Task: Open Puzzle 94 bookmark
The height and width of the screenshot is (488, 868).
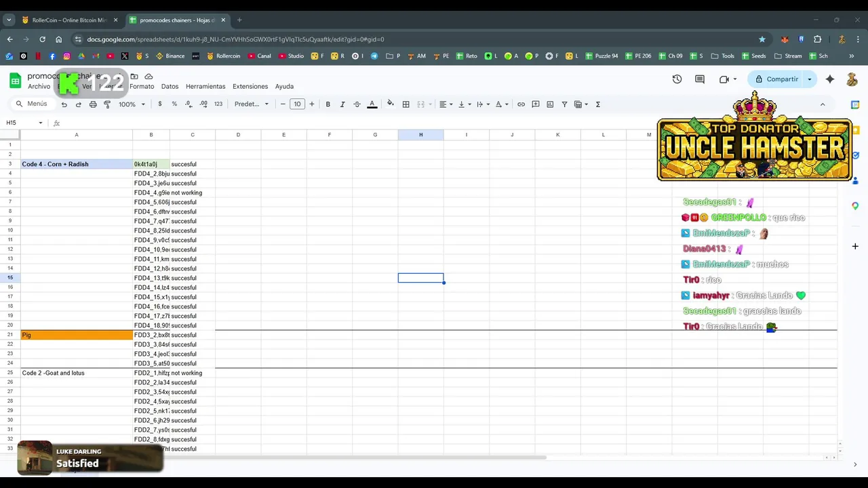Action: [x=601, y=56]
